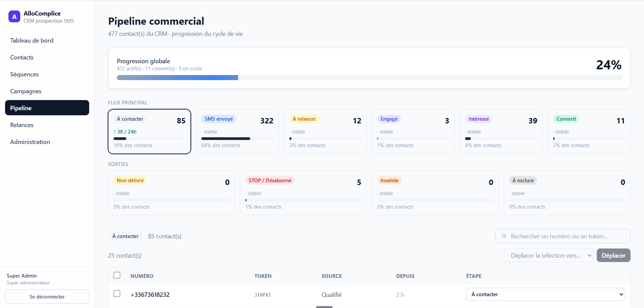The height and width of the screenshot is (308, 644).
Task: Open the Intéressé stage card
Action: [501, 132]
